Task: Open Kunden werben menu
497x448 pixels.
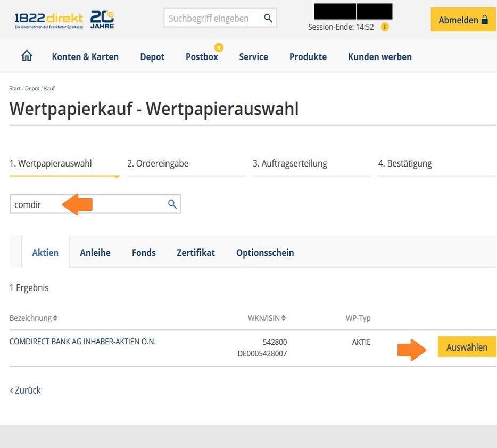Action: (380, 57)
